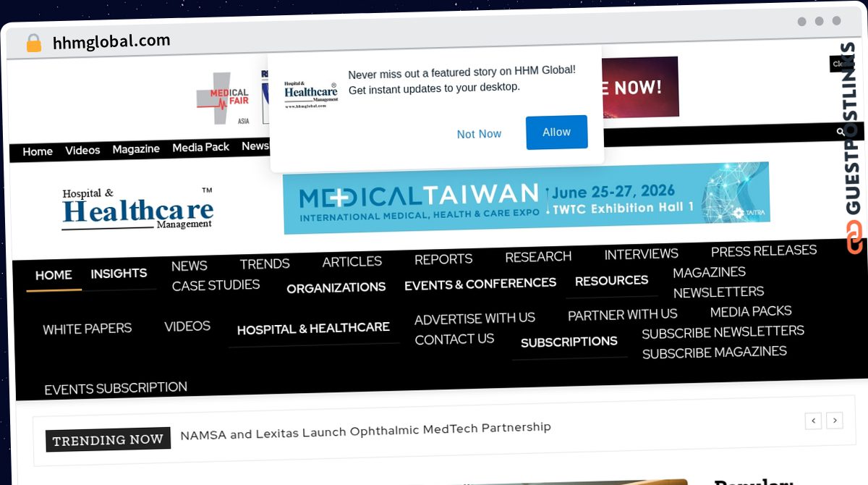
Task: Open the ARTICLES section
Action: (x=352, y=261)
